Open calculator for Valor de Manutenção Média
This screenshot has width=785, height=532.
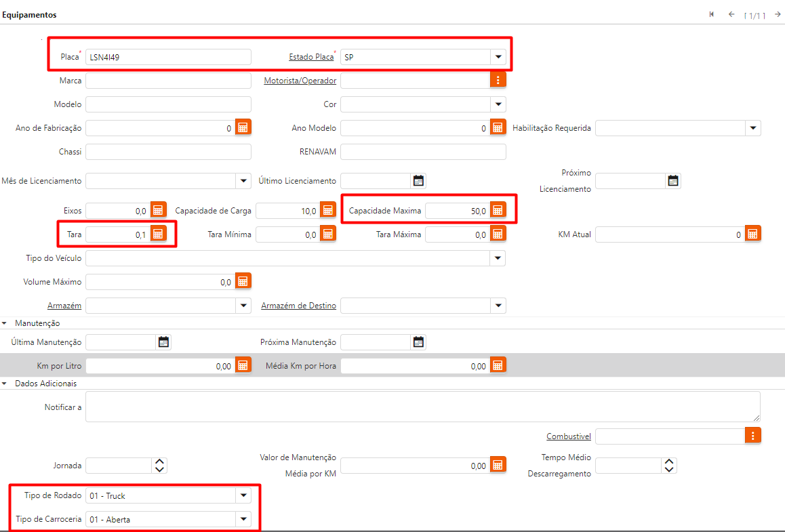[x=498, y=466]
